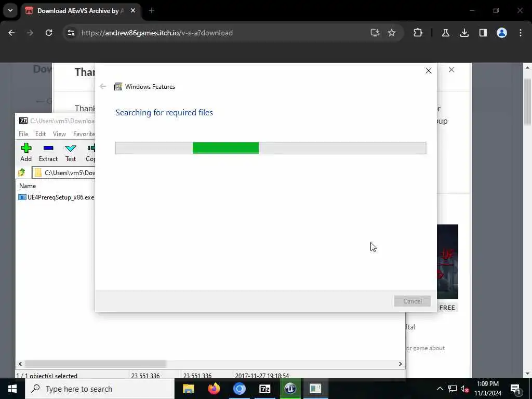Open Chrome Labs flask icon
Screen dimensions: 532x399
[445, 33]
